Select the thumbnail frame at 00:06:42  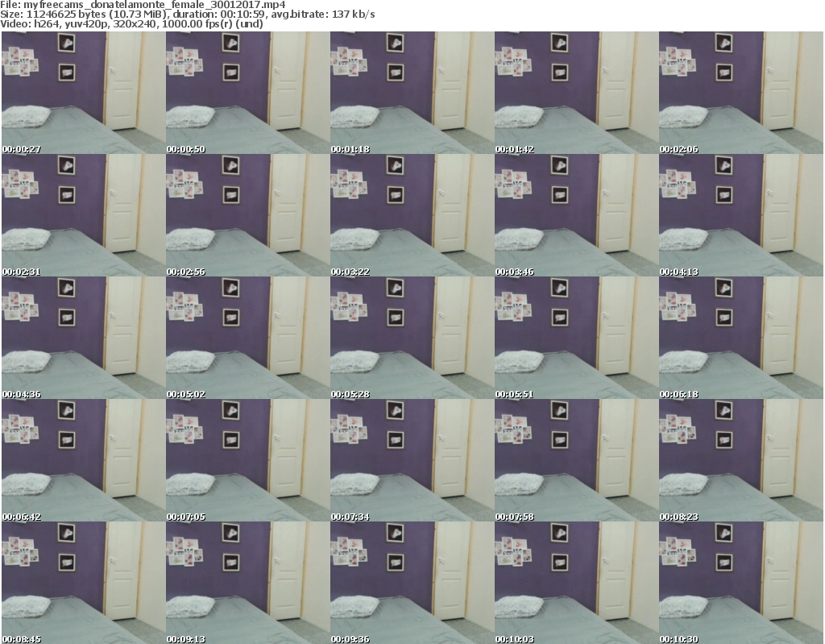tap(84, 460)
